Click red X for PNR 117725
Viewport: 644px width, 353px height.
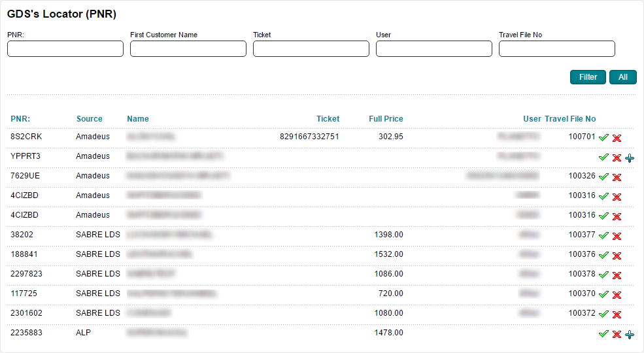point(617,295)
